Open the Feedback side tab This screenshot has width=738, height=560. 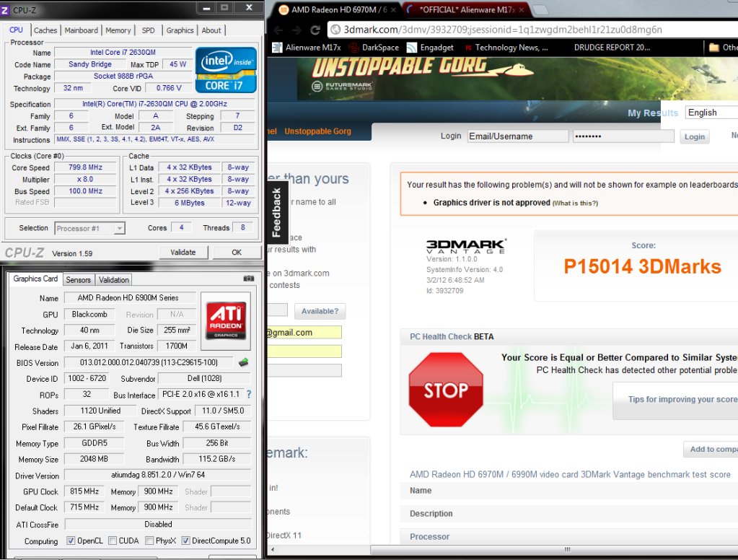click(x=277, y=212)
